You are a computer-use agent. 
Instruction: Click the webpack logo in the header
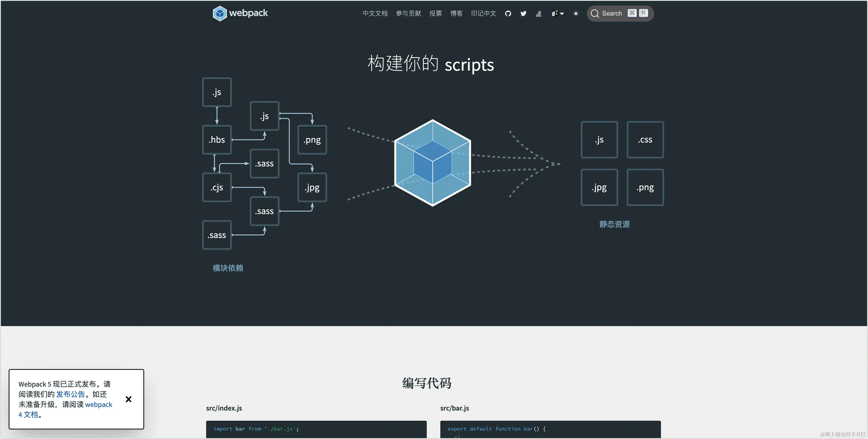tap(240, 13)
